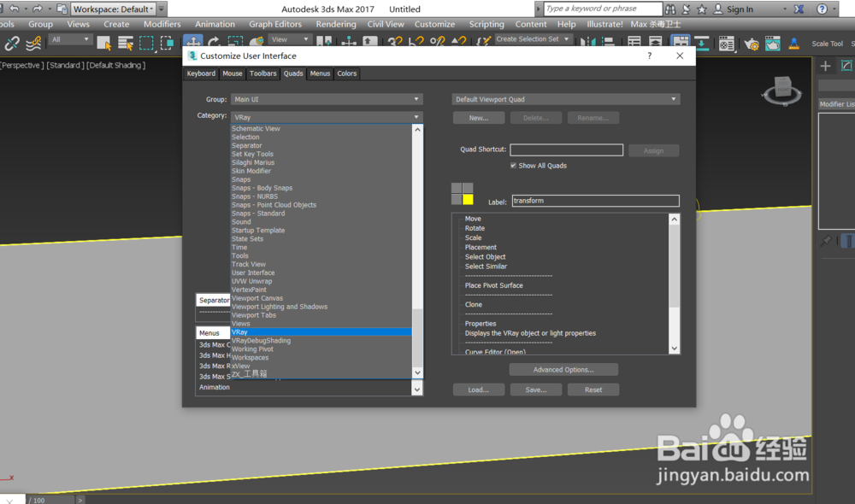Open the Scripting menu
The height and width of the screenshot is (504, 855).
click(486, 24)
